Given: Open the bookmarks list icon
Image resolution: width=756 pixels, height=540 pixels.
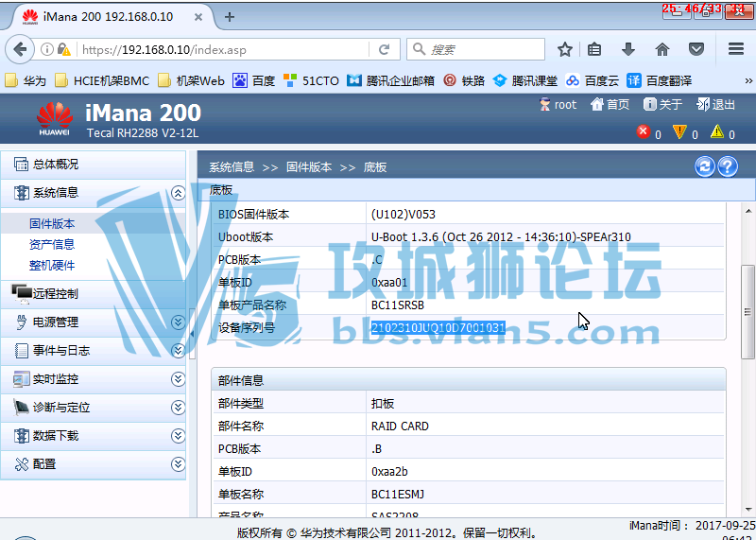Looking at the screenshot, I should (x=594, y=49).
